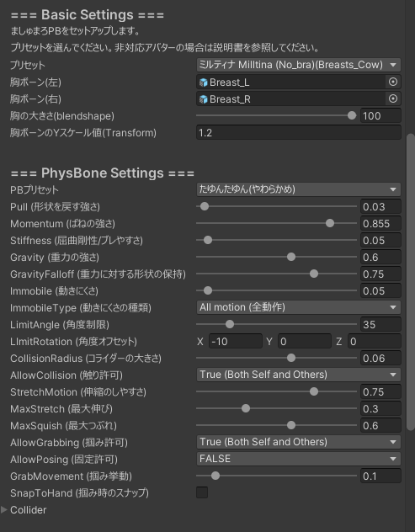Click the LimitAngle value field 35
The image size is (415, 532).
380,324
